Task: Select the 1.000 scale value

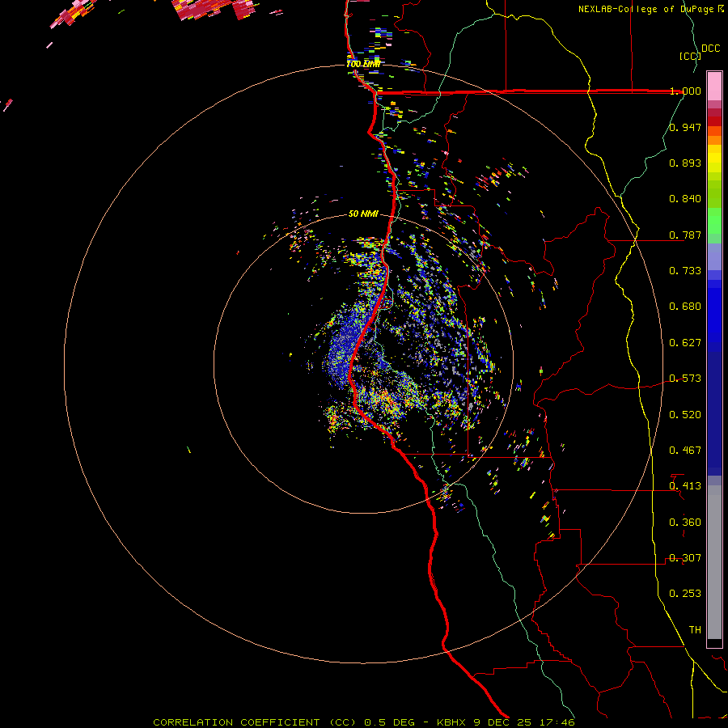Action: 685,91
